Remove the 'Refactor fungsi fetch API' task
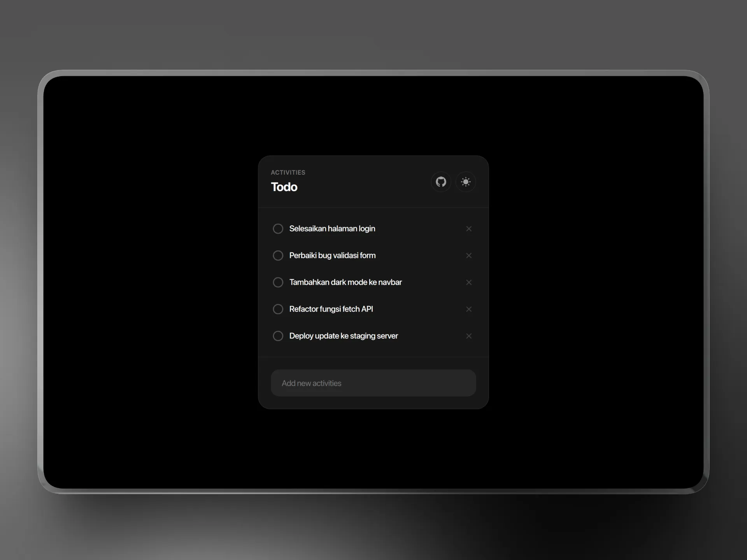The height and width of the screenshot is (560, 747). (469, 309)
